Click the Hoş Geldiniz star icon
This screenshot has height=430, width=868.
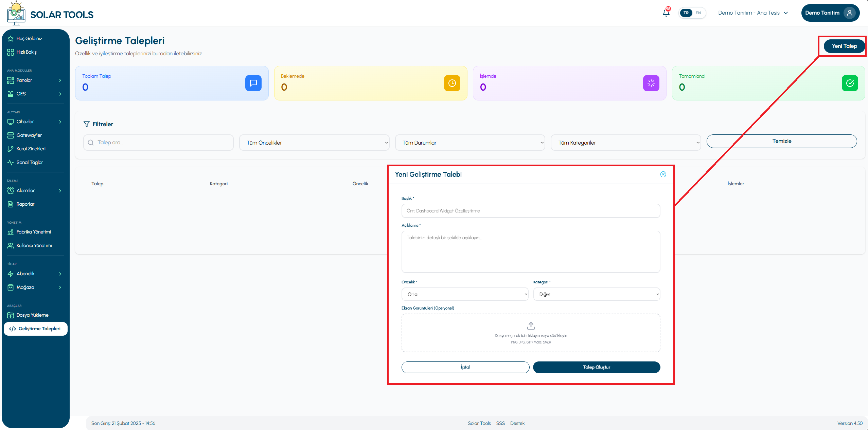pos(11,38)
